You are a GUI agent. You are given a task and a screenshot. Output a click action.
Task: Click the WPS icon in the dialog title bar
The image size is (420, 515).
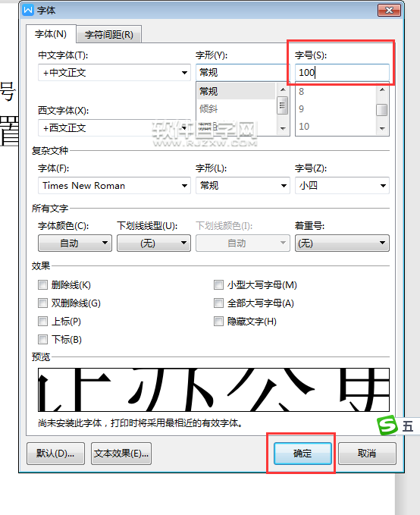28,10
